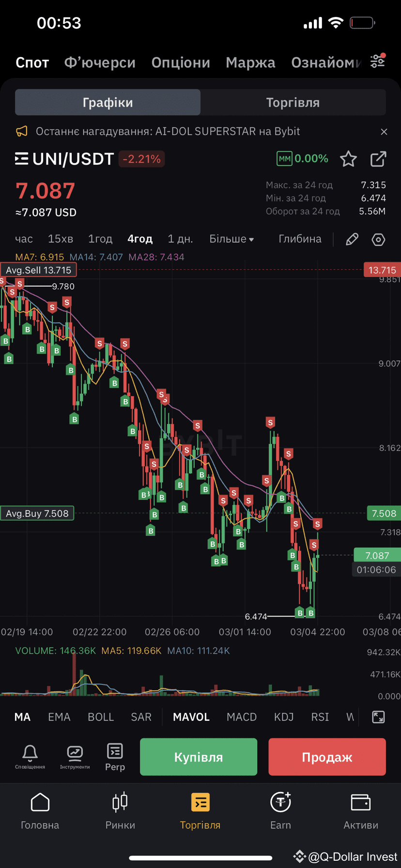
Task: Tap the -2.21% change badge
Action: click(141, 159)
